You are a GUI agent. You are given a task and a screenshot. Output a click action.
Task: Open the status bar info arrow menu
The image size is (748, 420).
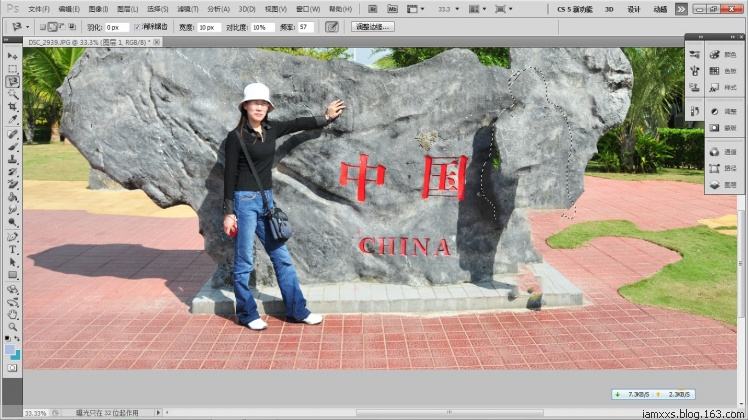(158, 412)
